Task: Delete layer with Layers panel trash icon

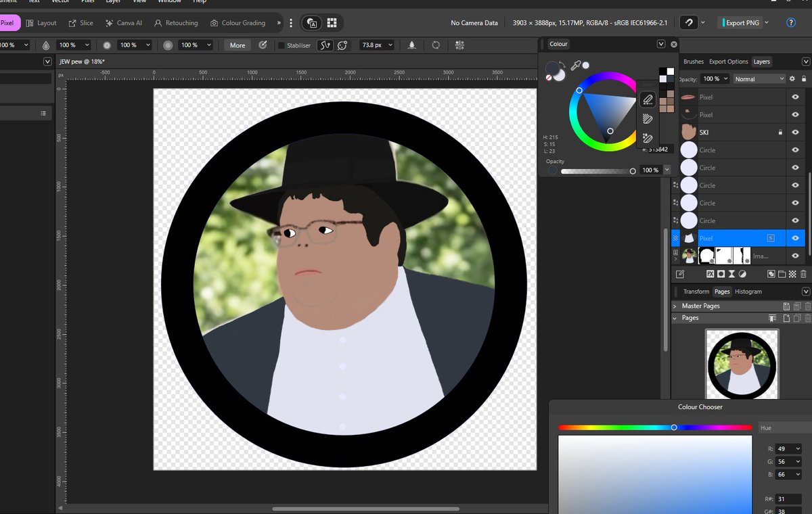Action: coord(803,274)
